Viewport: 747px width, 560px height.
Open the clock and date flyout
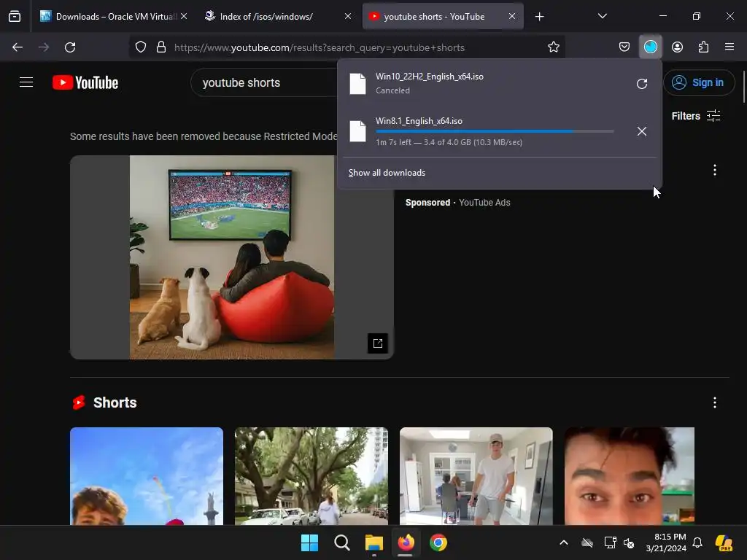tap(665, 542)
